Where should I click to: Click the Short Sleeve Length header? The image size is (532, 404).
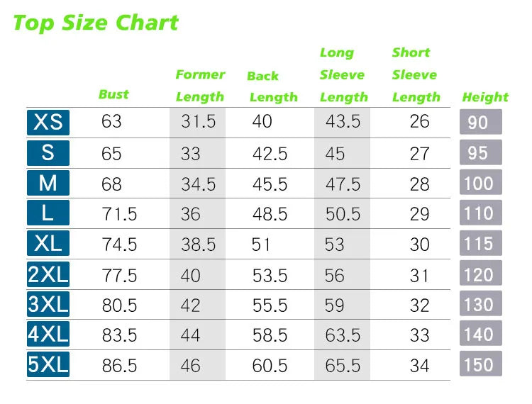416,75
